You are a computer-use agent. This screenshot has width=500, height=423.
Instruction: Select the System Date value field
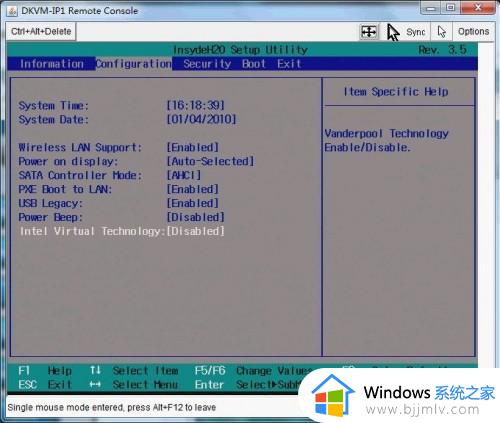coord(201,119)
